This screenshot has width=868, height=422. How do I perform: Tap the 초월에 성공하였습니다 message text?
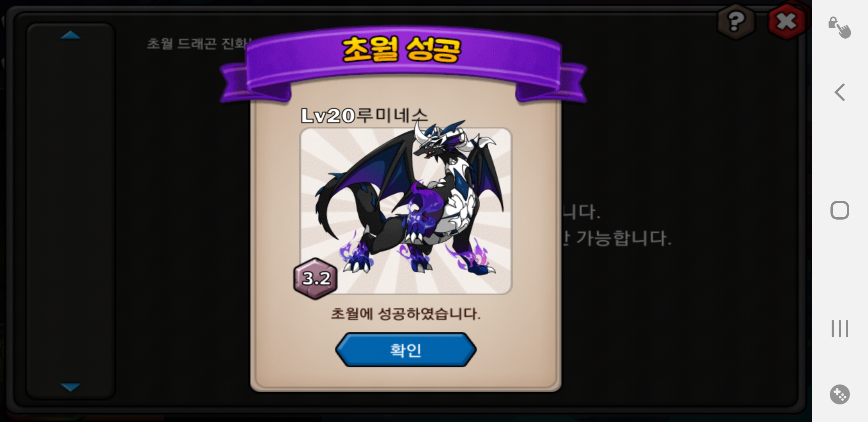click(405, 313)
